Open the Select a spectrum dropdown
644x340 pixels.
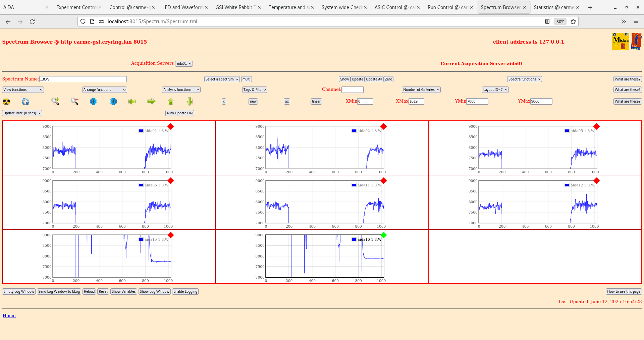pos(221,79)
